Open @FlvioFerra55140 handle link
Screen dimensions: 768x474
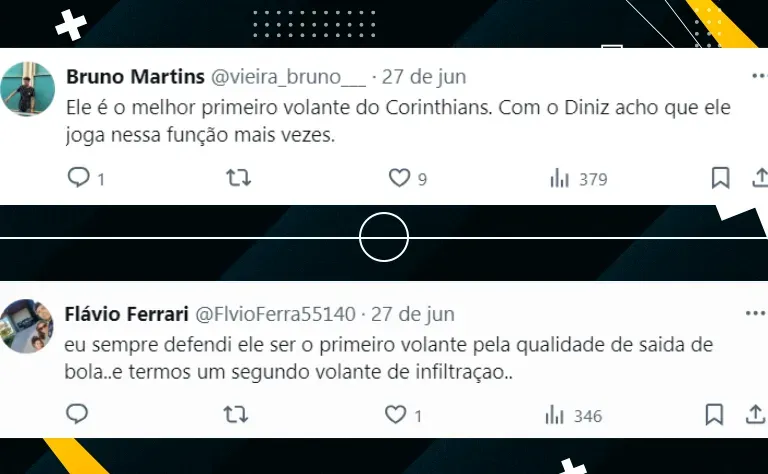click(x=275, y=314)
